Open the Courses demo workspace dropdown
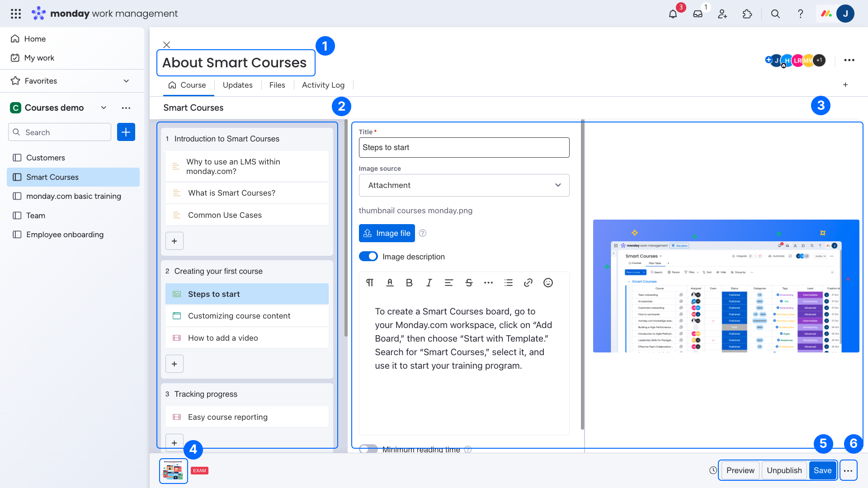This screenshot has width=868, height=488. coord(104,108)
